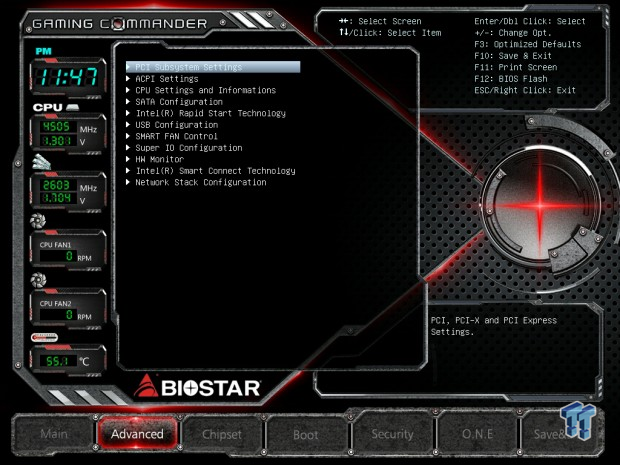This screenshot has height=465, width=620.
Task: Click arrow beside SMART FAN Control
Action: [x=128, y=136]
